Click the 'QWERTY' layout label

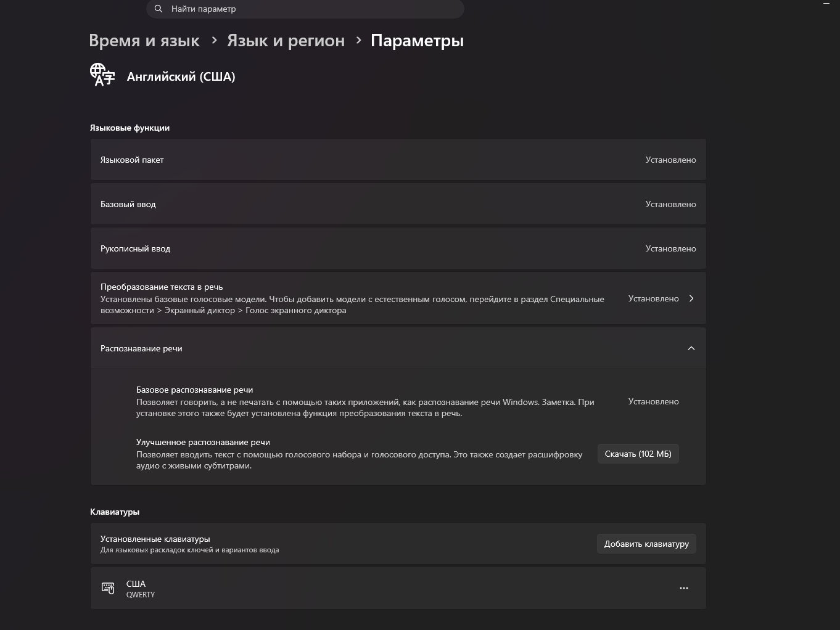141,595
